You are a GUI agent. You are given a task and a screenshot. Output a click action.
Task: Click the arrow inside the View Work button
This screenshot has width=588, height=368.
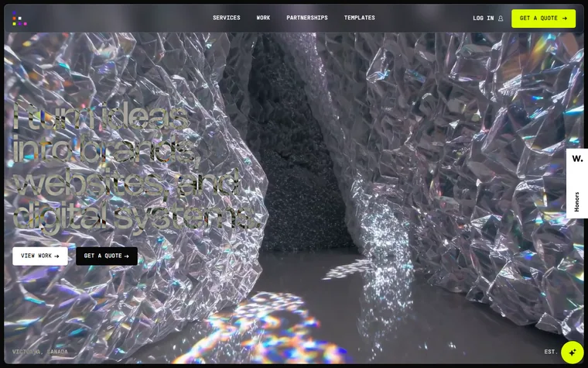[x=56, y=256]
